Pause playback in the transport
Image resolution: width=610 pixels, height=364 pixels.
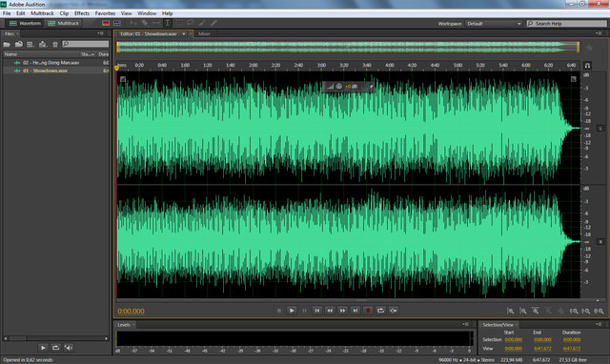click(305, 311)
